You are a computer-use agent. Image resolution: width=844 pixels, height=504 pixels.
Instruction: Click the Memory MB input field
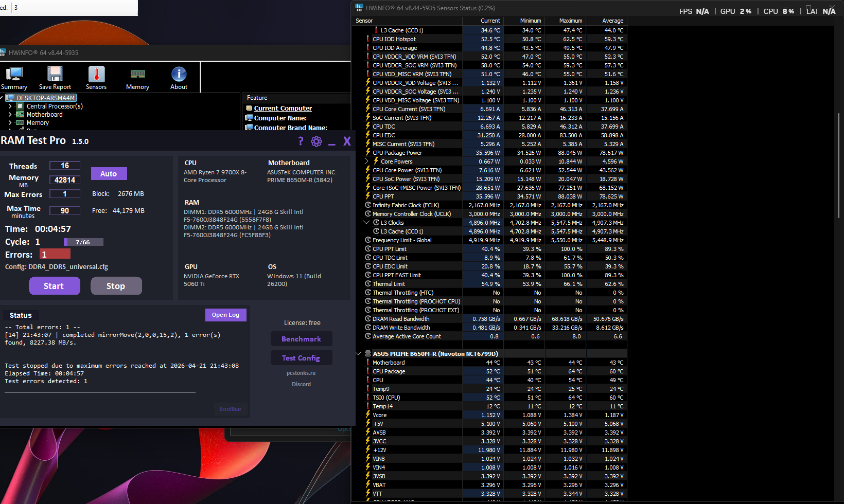[x=65, y=179]
